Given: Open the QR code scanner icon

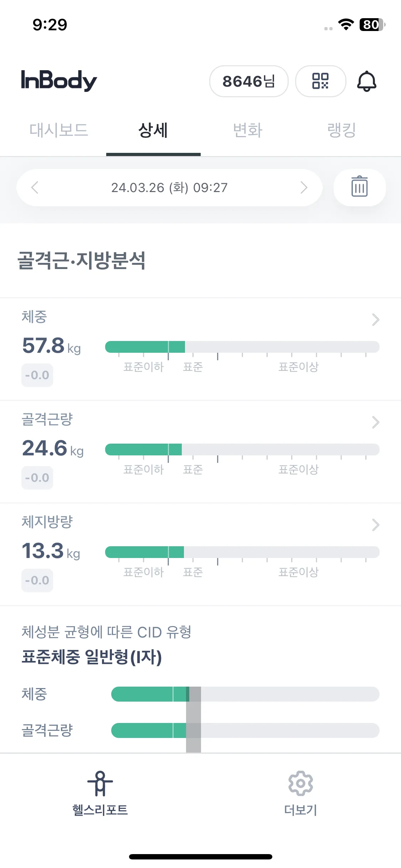Looking at the screenshot, I should coord(320,81).
